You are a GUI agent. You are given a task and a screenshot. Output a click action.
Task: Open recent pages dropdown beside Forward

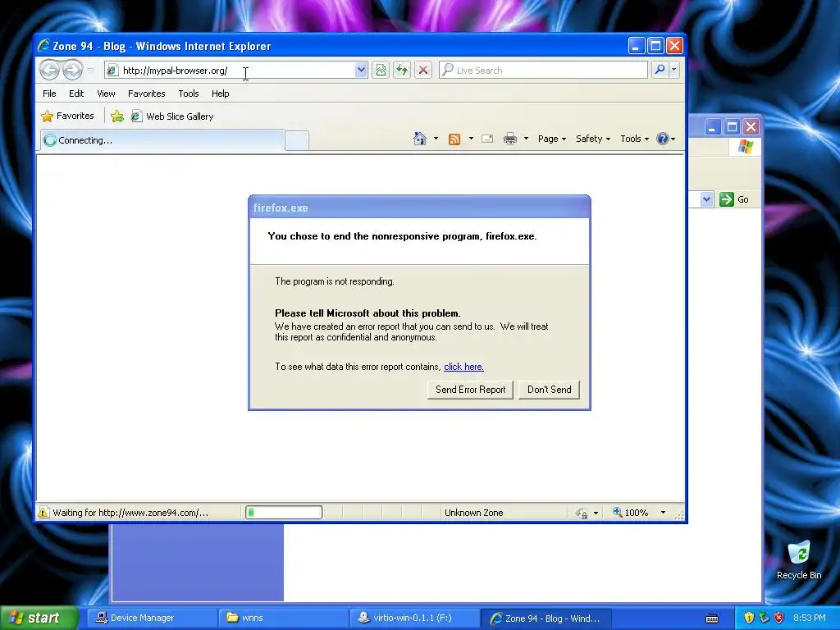pos(90,71)
